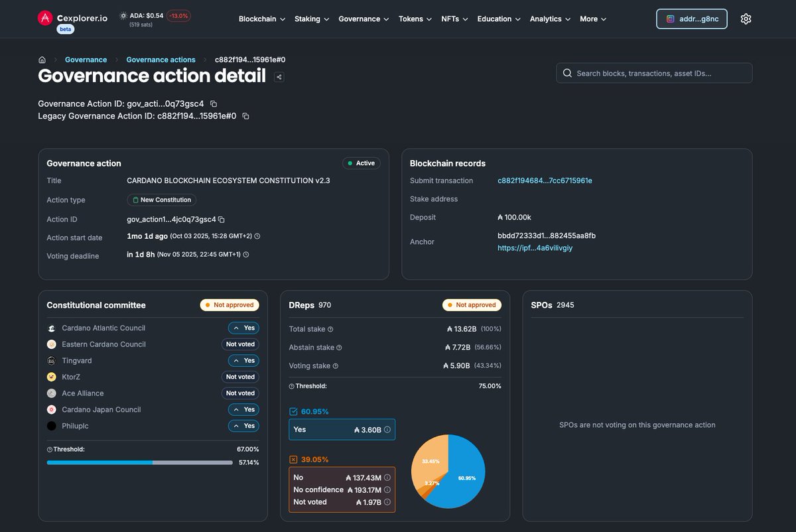The height and width of the screenshot is (532, 796).
Task: Click Cardano Atlantic Council's Yes vote badge
Action: [x=243, y=328]
